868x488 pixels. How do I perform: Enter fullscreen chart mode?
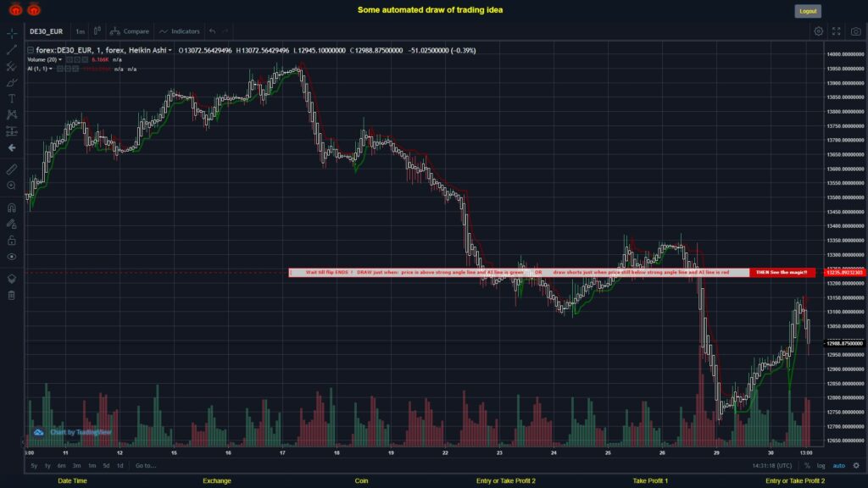[837, 31]
